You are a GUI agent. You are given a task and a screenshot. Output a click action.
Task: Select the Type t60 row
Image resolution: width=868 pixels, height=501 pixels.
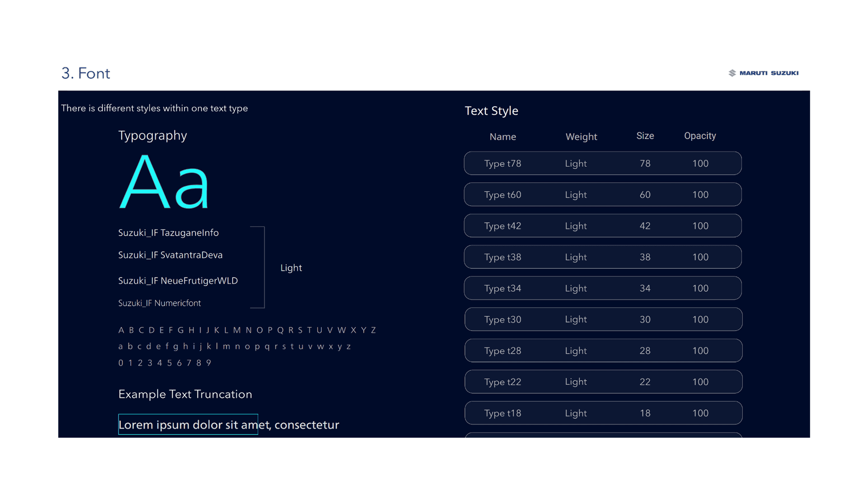click(602, 194)
